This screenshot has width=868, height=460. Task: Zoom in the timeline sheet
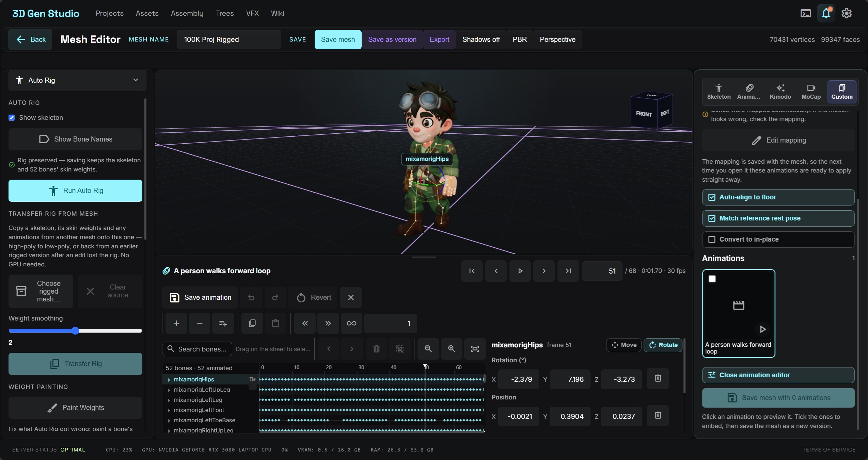point(452,349)
